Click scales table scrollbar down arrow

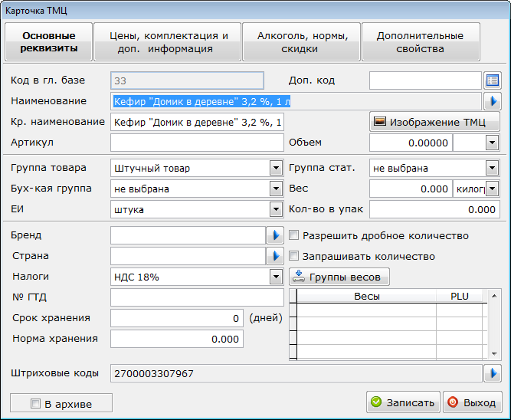click(494, 354)
